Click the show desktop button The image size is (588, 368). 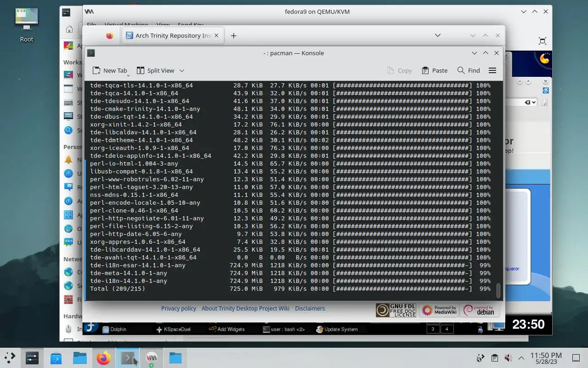coord(576,358)
